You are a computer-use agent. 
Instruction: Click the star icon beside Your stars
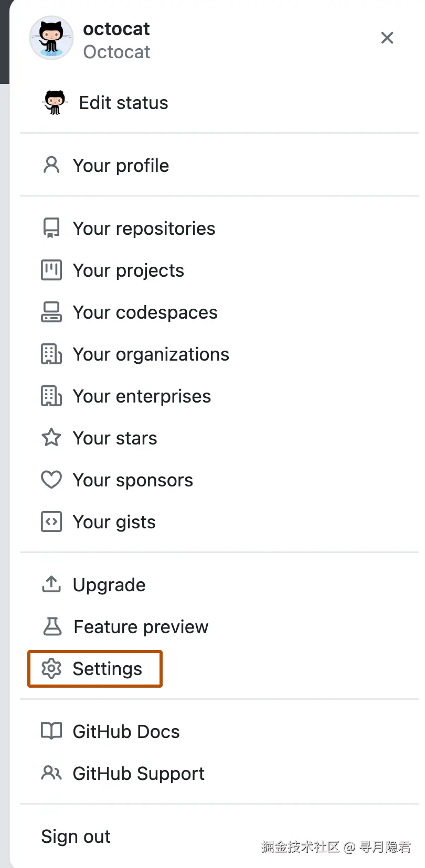coord(51,438)
